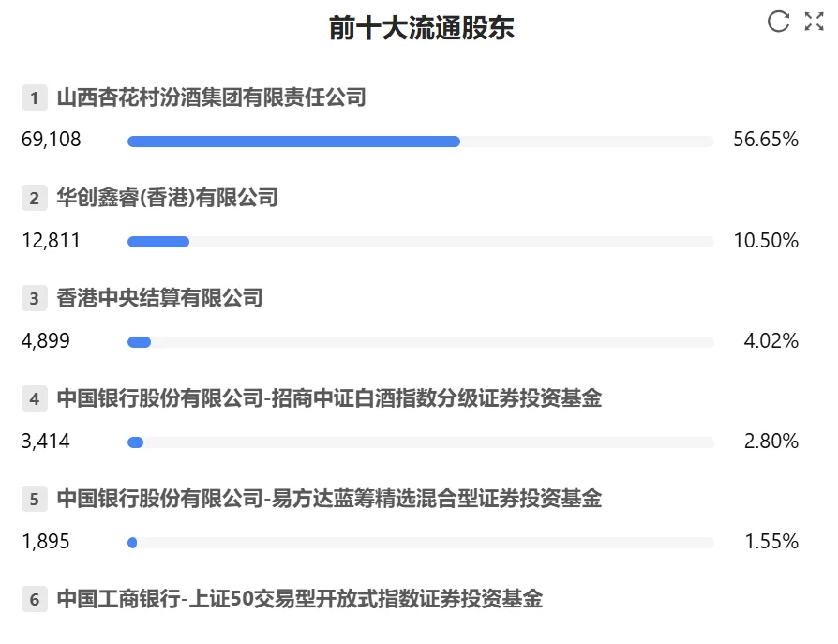Click rank badge number 4
This screenshot has height=644, width=838.
pyautogui.click(x=35, y=398)
